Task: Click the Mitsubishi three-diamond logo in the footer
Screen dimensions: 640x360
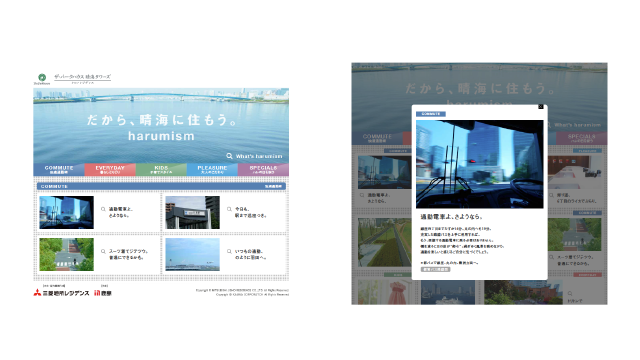Action: click(37, 293)
